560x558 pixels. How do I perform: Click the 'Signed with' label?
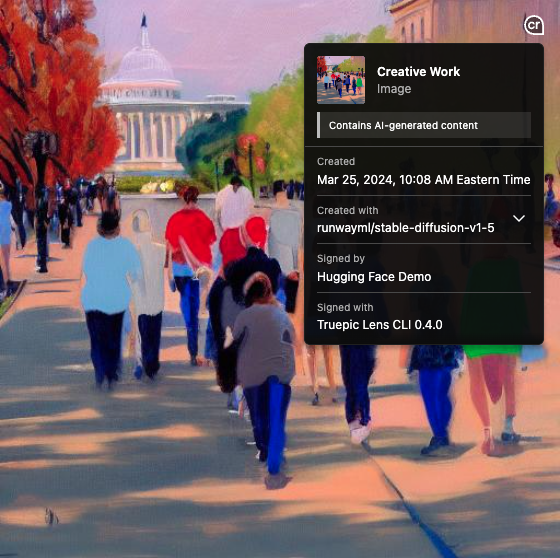pos(345,307)
